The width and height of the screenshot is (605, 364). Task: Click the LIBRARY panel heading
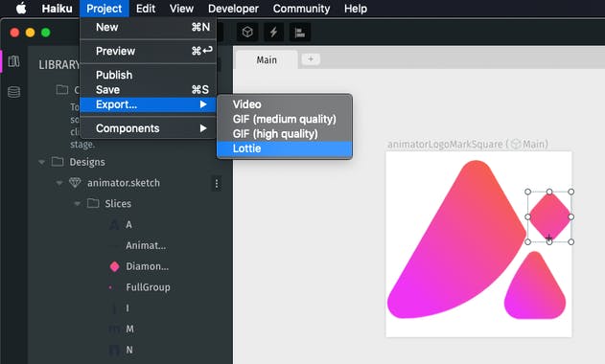pos(59,65)
